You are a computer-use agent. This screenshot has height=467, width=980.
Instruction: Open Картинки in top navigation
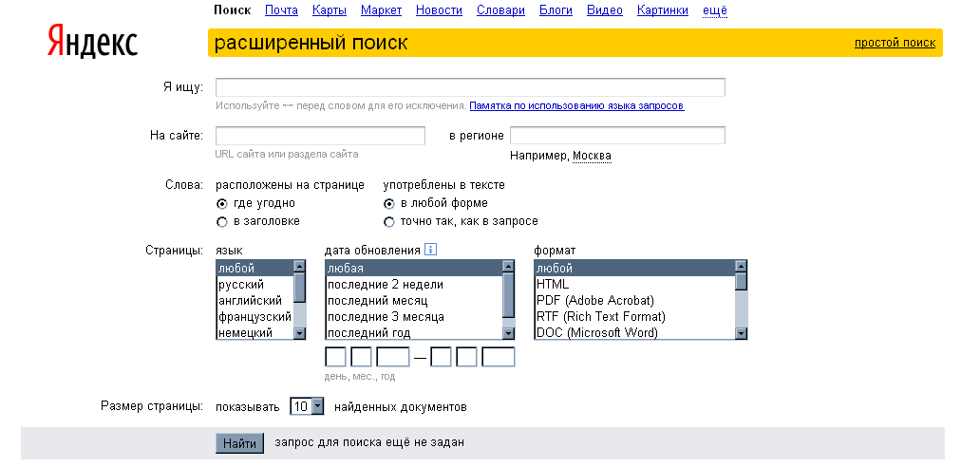(x=663, y=10)
